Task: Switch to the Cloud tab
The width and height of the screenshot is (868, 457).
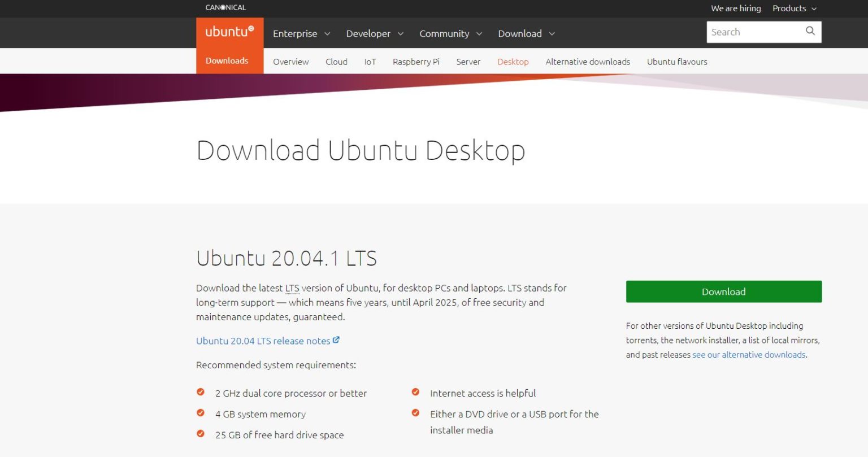Action: click(x=336, y=62)
